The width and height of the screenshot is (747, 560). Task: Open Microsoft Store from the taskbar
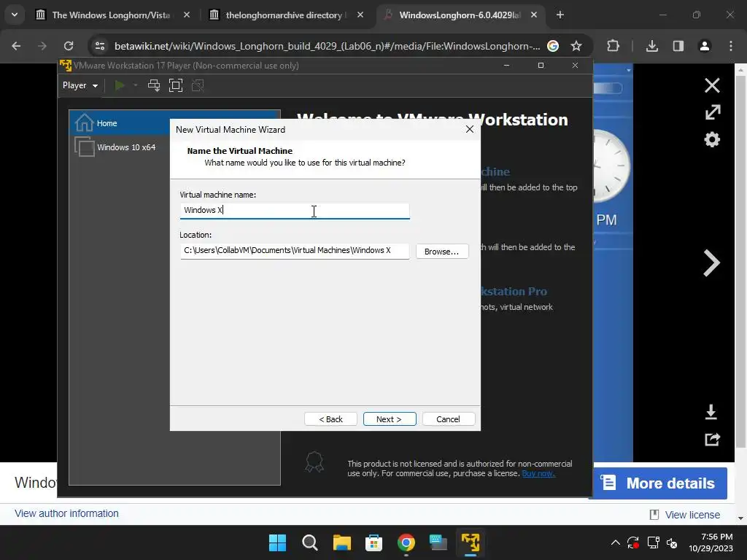click(374, 542)
